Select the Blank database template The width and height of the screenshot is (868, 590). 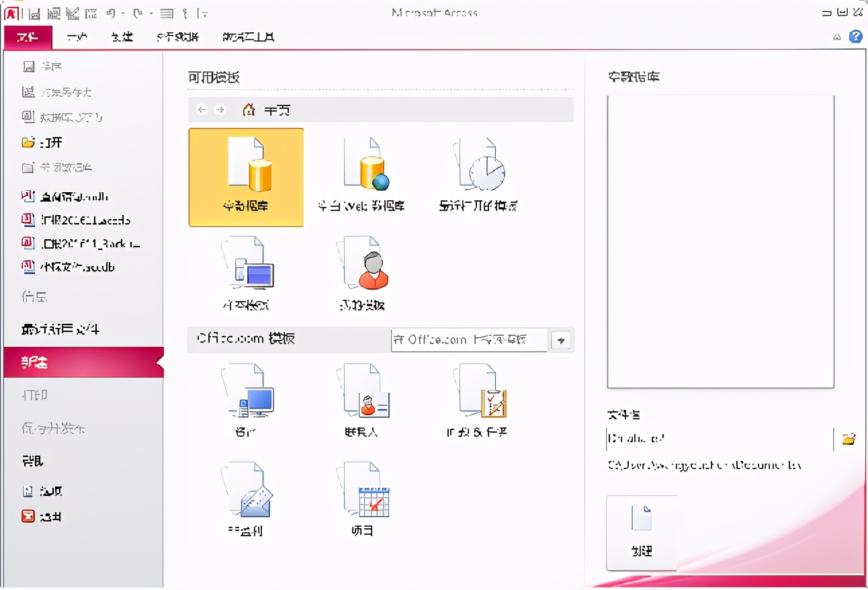tap(245, 177)
